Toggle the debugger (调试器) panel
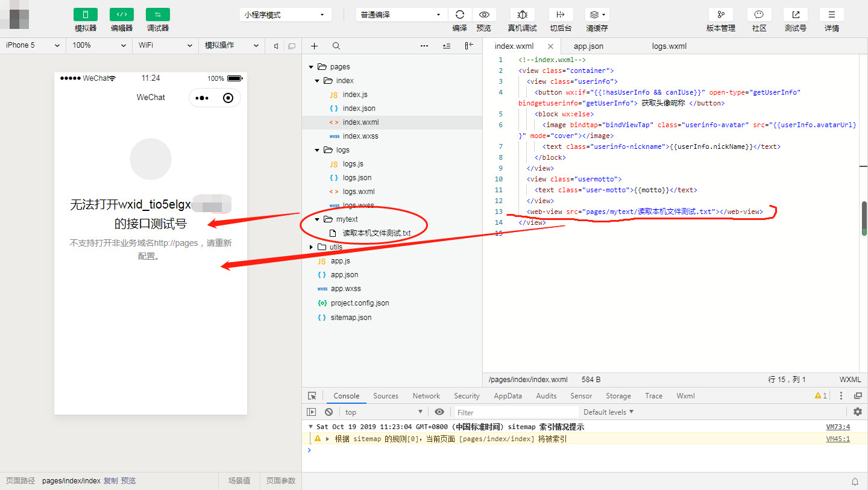Viewport: 868px width, 490px height. 157,15
